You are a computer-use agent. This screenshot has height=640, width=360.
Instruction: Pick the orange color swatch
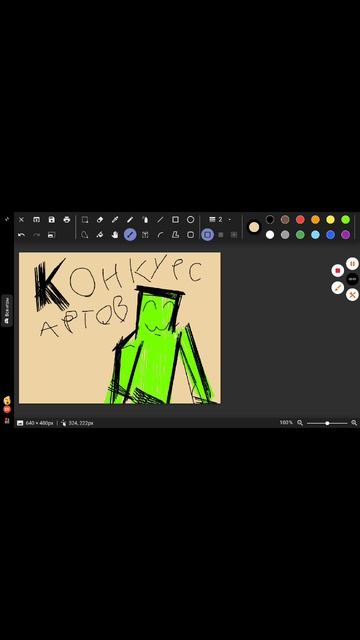315,220
